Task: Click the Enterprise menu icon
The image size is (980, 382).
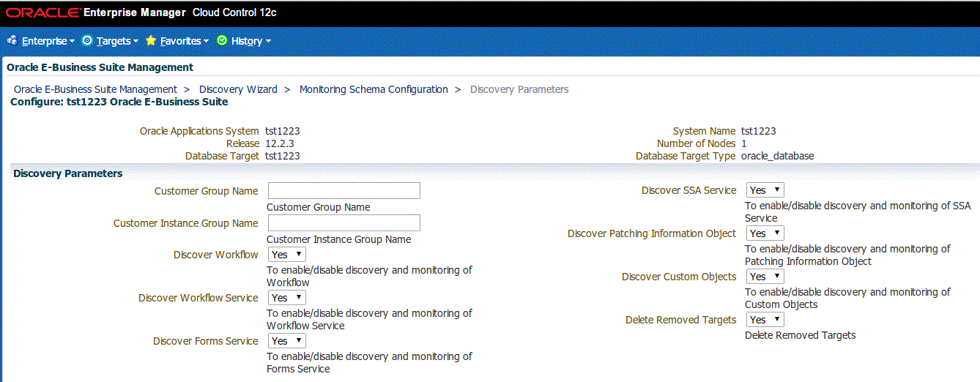Action: tap(12, 41)
